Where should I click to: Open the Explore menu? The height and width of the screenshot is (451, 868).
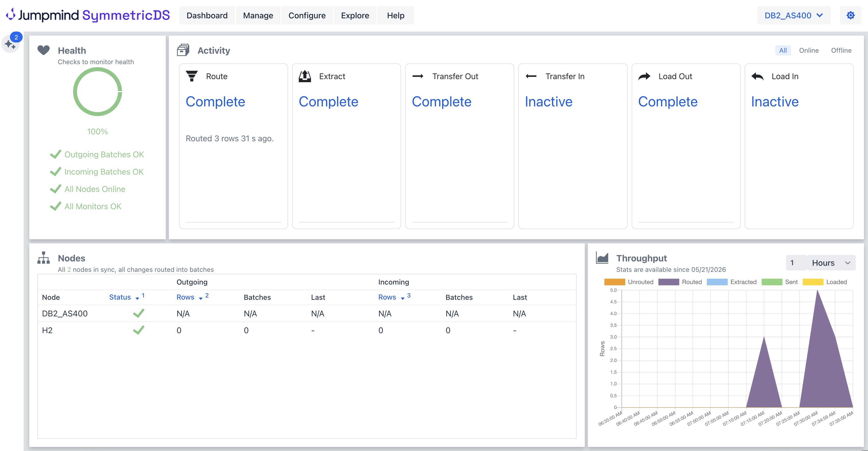(x=355, y=16)
